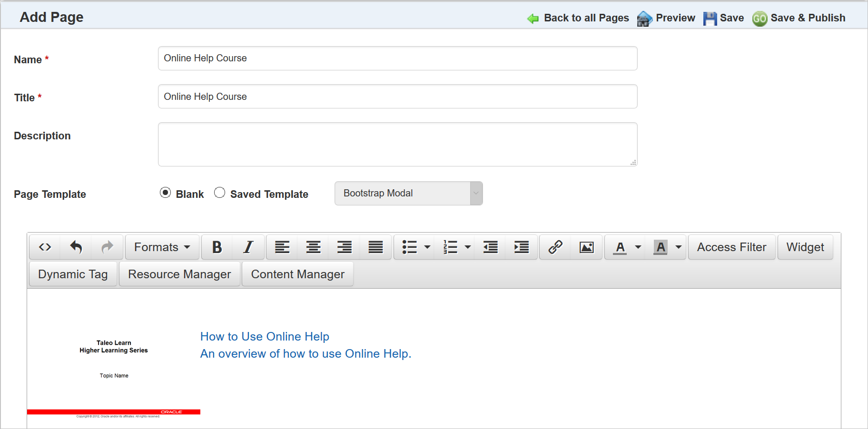868x429 pixels.
Task: Insert or edit a link
Action: [x=555, y=247]
